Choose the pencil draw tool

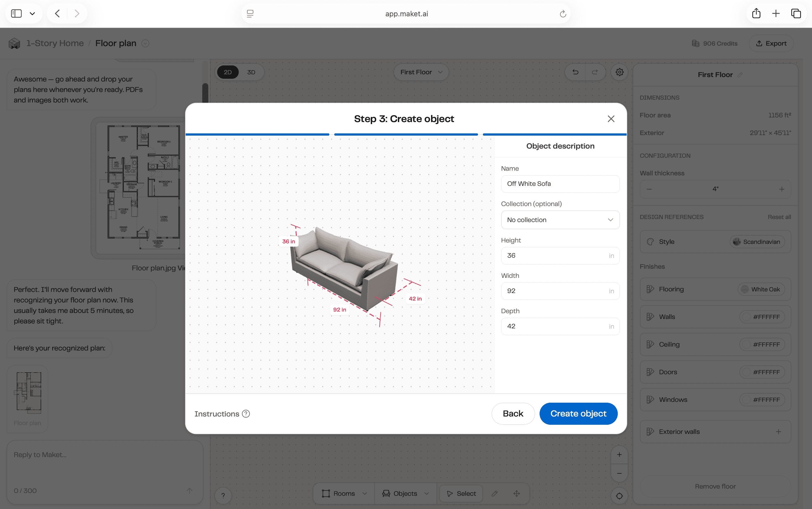tap(494, 494)
